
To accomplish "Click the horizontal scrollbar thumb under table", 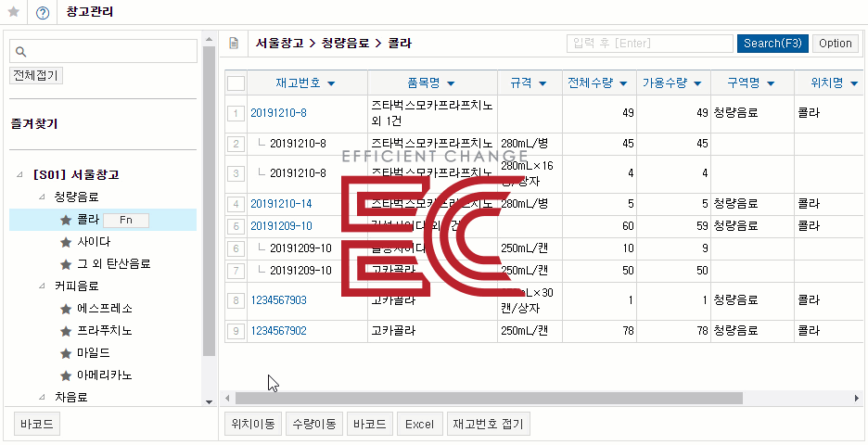I will [x=489, y=398].
